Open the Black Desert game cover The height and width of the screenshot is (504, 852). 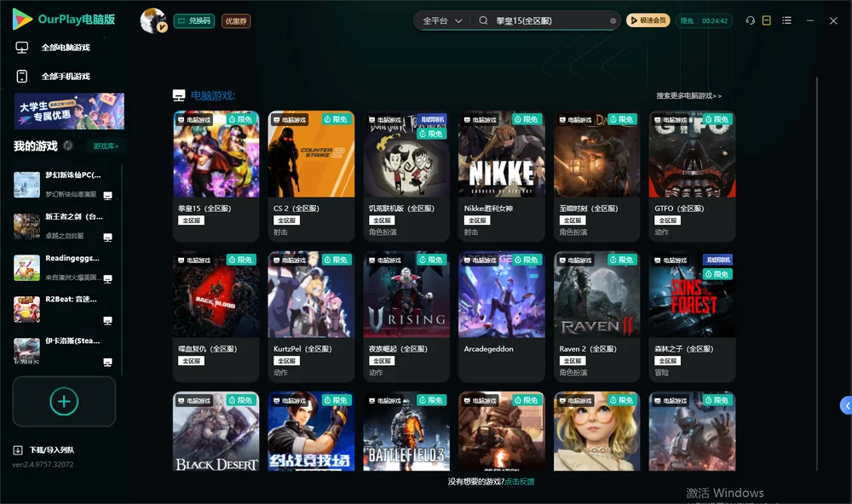tap(216, 432)
